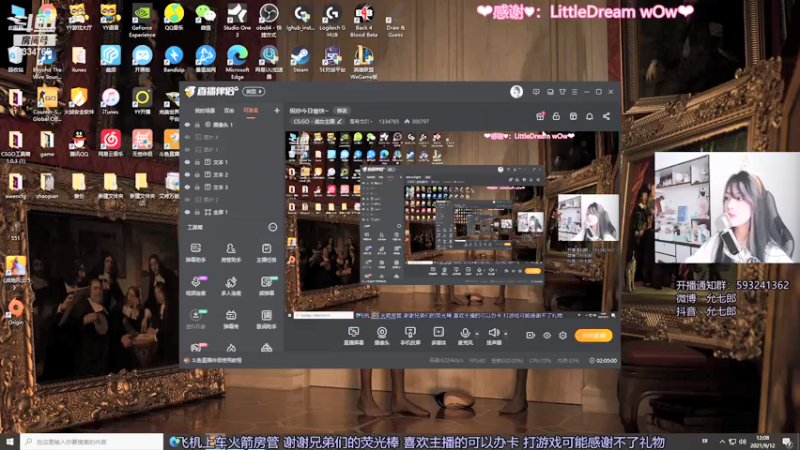Click the share icon in streaming app
Screen dimensions: 800x450
tap(606, 116)
